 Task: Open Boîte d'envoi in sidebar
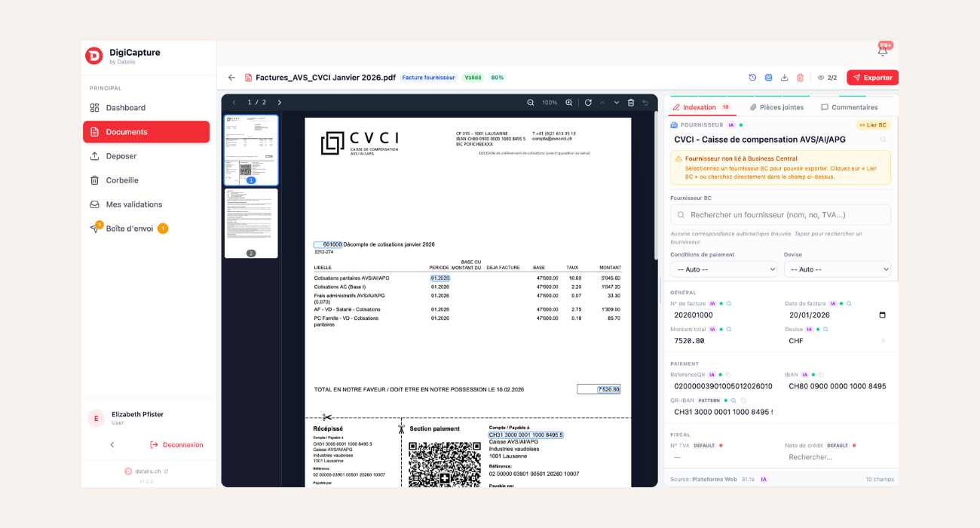pyautogui.click(x=146, y=229)
